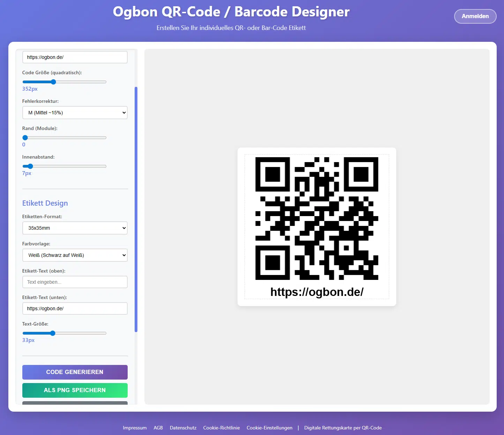Open the Impressum footer link
The image size is (504, 435).
point(135,428)
